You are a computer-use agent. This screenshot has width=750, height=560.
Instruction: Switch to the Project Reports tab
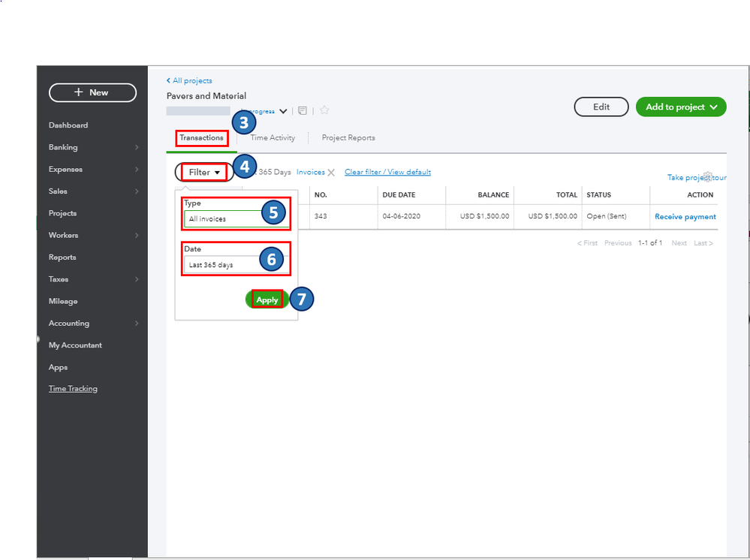348,137
